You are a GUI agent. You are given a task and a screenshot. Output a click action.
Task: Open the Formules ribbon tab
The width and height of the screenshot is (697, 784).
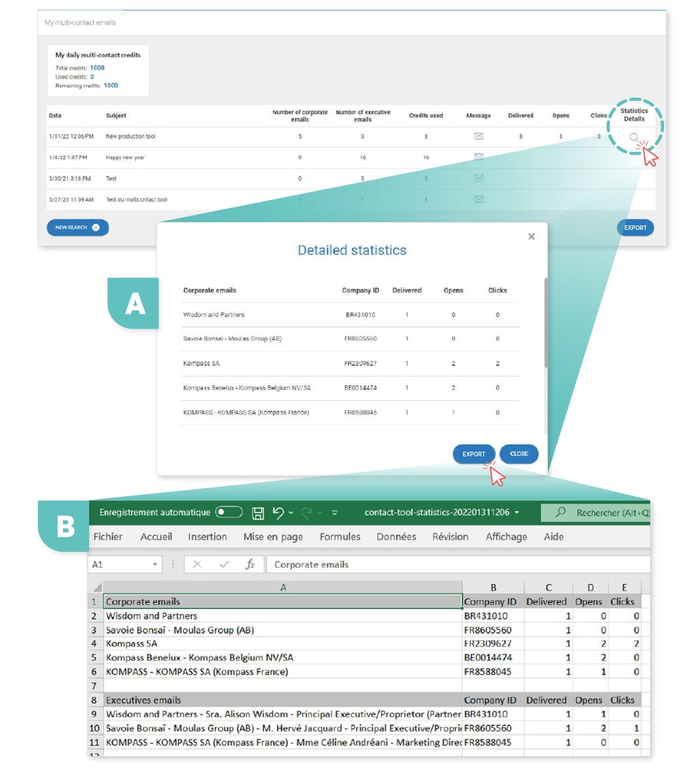coord(340,537)
